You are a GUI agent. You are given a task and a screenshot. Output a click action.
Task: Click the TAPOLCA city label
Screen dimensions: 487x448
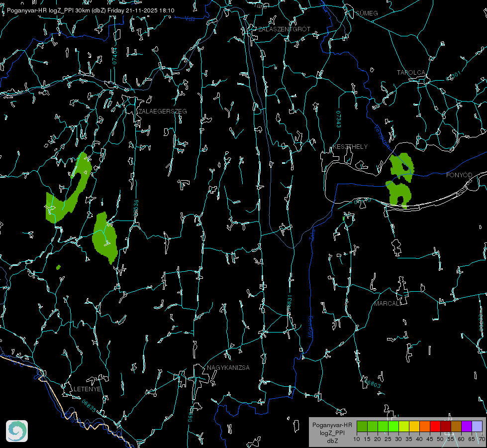[411, 73]
